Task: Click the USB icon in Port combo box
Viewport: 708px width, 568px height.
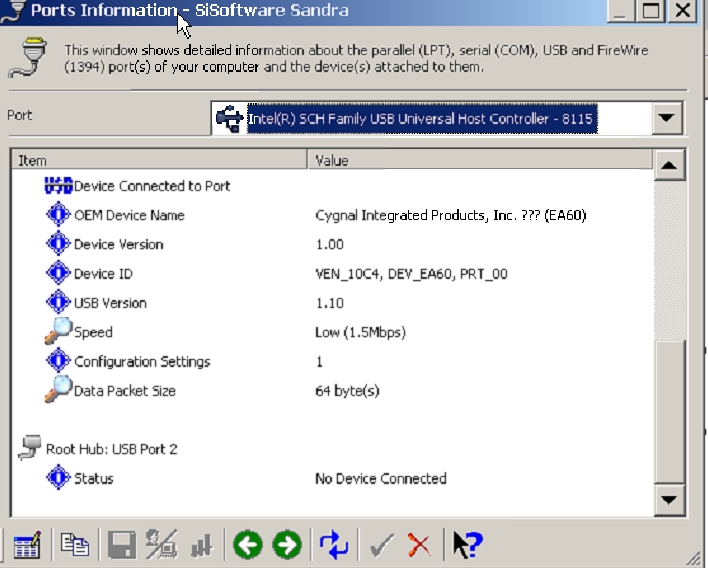Action: pyautogui.click(x=230, y=118)
